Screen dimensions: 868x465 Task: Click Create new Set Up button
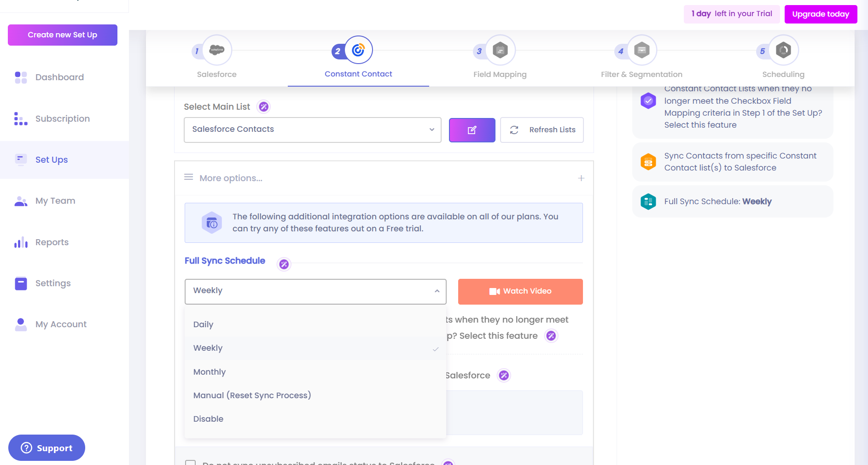[x=63, y=35]
